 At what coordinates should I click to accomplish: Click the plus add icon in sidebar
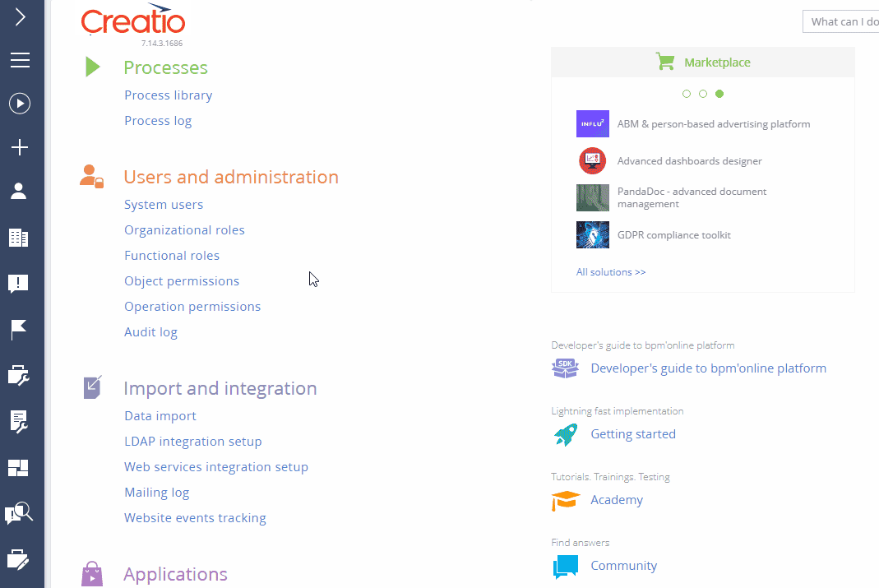click(x=20, y=147)
